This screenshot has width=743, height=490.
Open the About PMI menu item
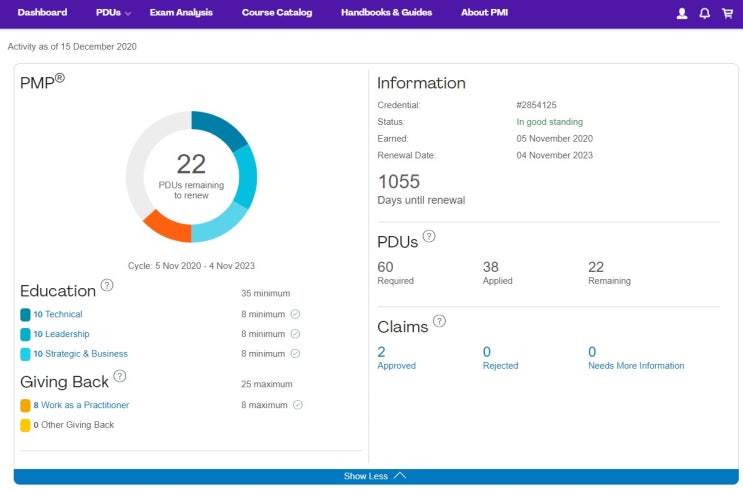[484, 13]
